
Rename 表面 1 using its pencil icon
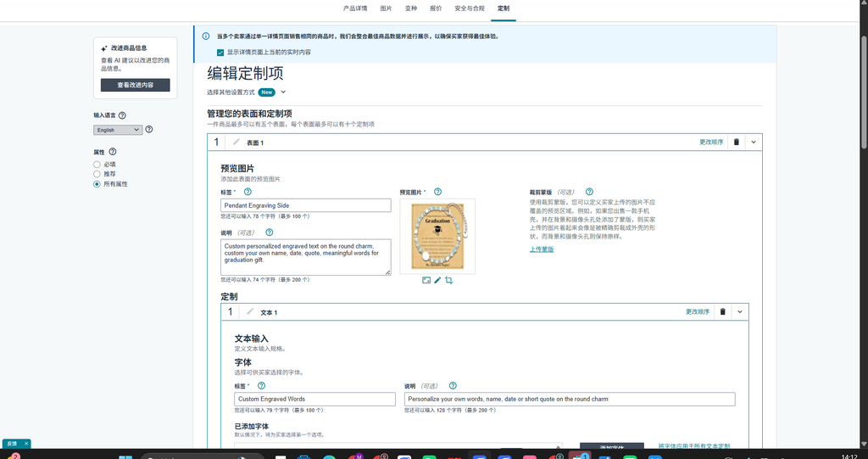[236, 142]
